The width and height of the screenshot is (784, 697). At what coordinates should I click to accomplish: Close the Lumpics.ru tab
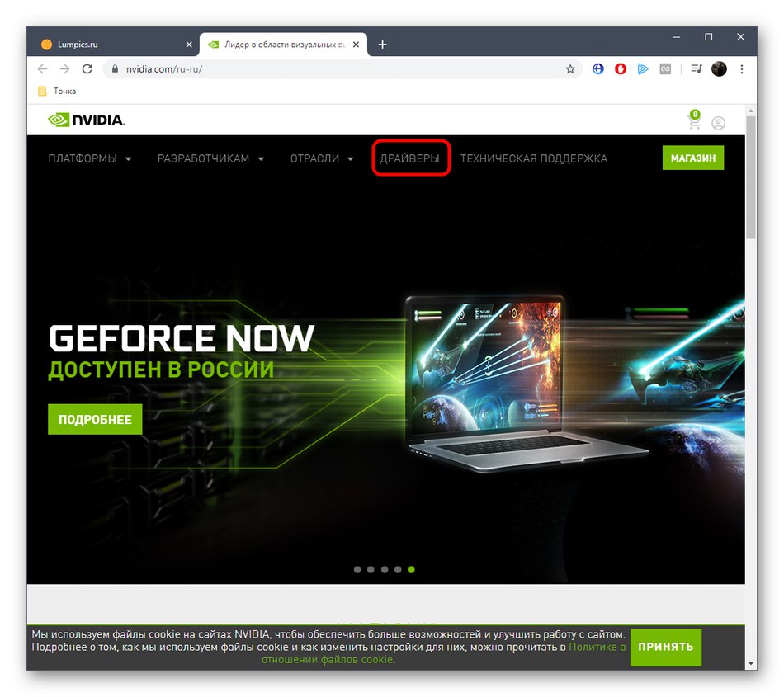189,45
